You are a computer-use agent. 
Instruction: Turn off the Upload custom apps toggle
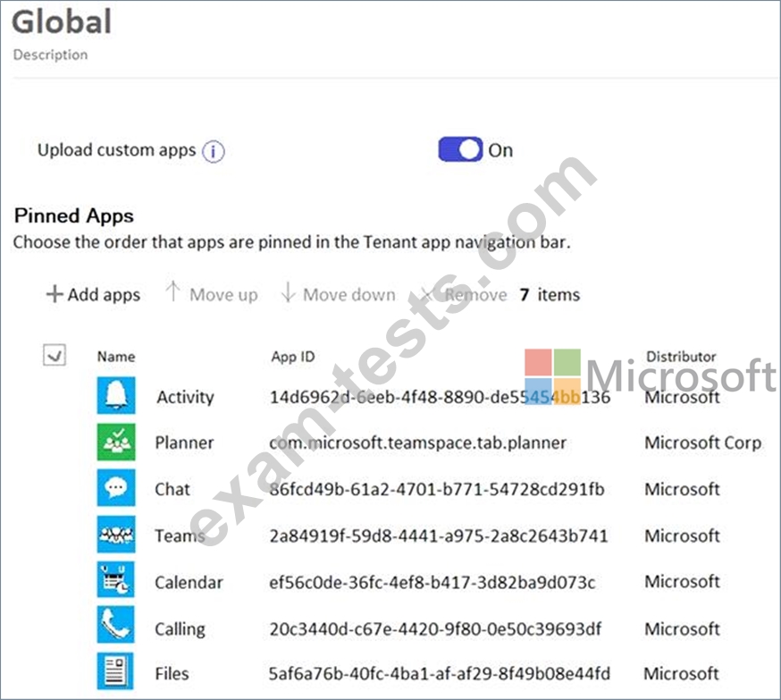(x=460, y=150)
